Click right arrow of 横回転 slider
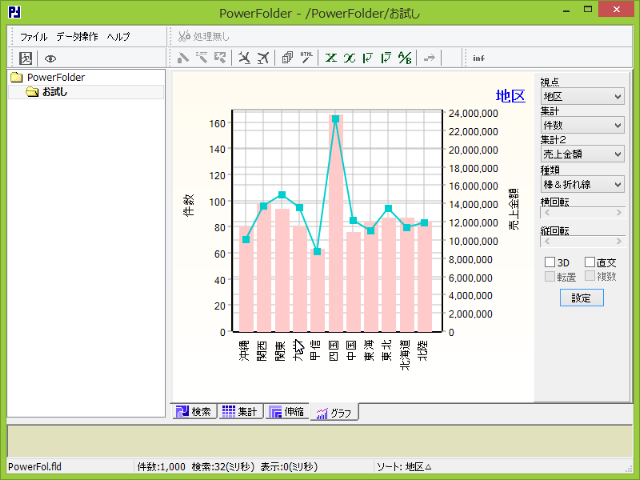This screenshot has width=640, height=480. tap(619, 213)
